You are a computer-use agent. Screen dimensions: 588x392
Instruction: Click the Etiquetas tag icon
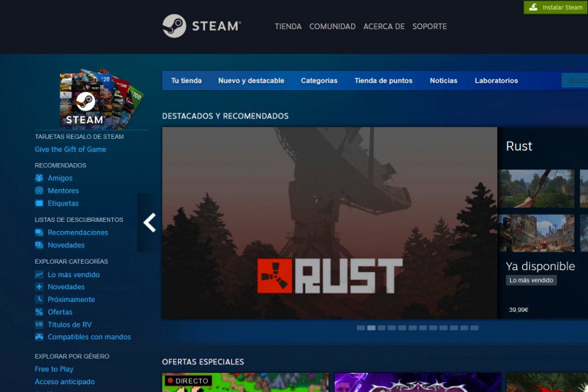39,203
